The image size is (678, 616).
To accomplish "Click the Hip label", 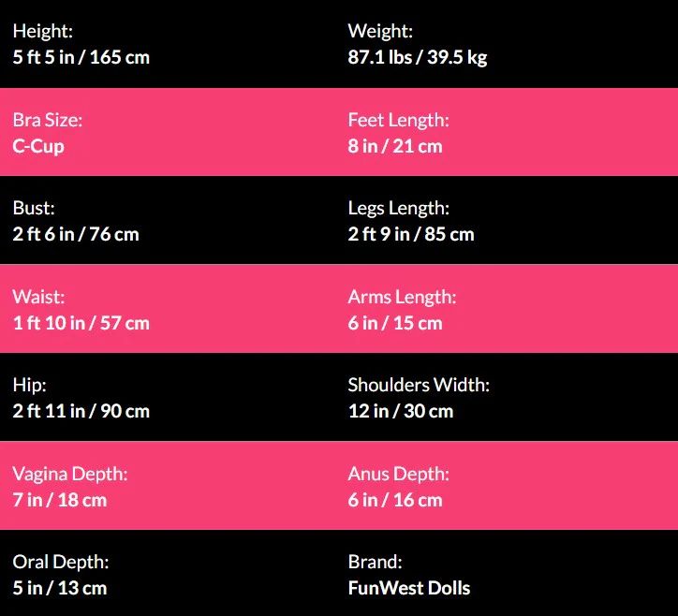I will pos(29,385).
